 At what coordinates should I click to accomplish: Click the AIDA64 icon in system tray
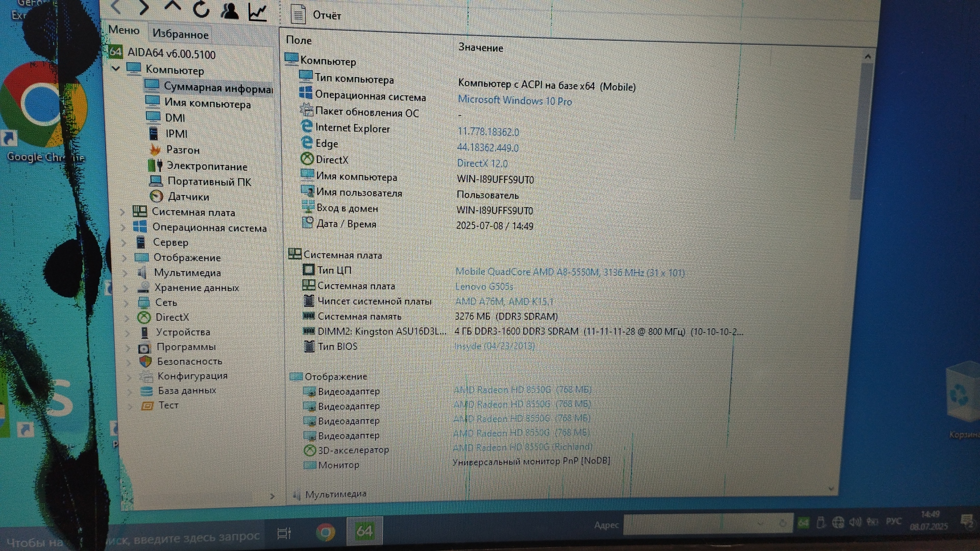pos(803,523)
